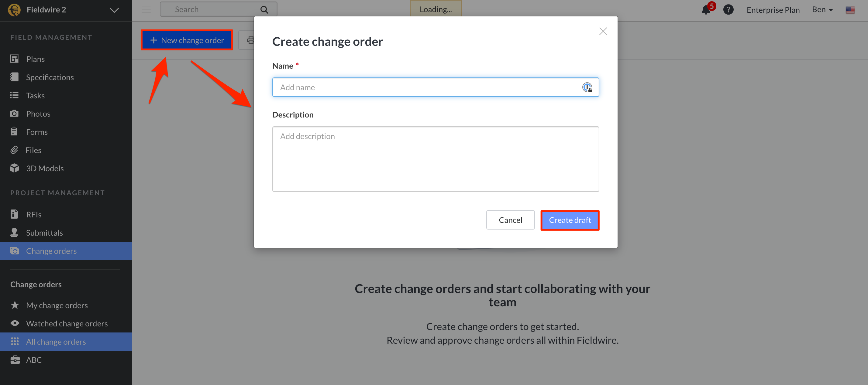Screen dimensions: 868x385
Task: Select the Specifications sidebar icon
Action: tap(15, 77)
